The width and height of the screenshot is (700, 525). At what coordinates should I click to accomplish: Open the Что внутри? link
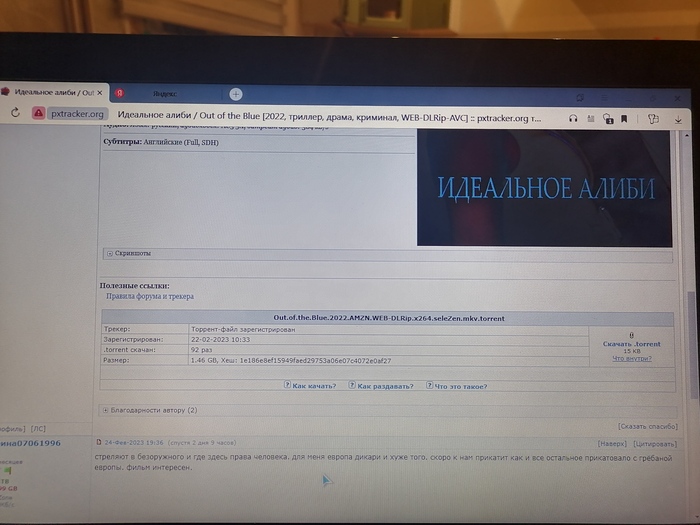tap(632, 358)
